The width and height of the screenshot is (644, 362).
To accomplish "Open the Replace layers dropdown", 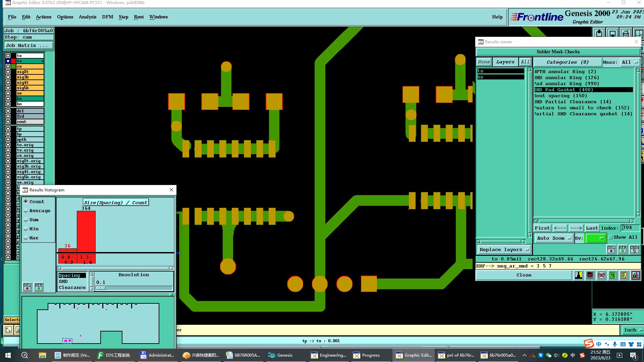I will pos(504,250).
